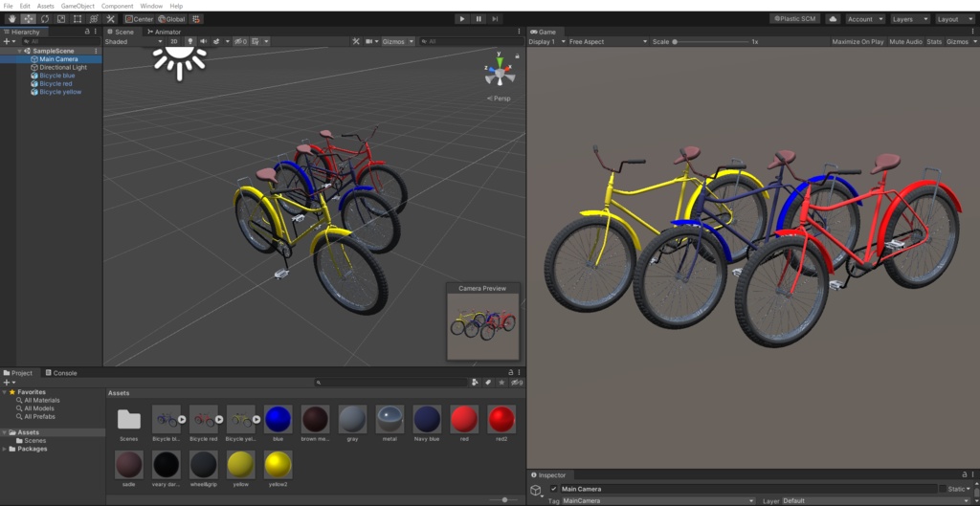Image resolution: width=980 pixels, height=506 pixels.
Task: Toggle scene lighting bulb
Action: (x=190, y=41)
